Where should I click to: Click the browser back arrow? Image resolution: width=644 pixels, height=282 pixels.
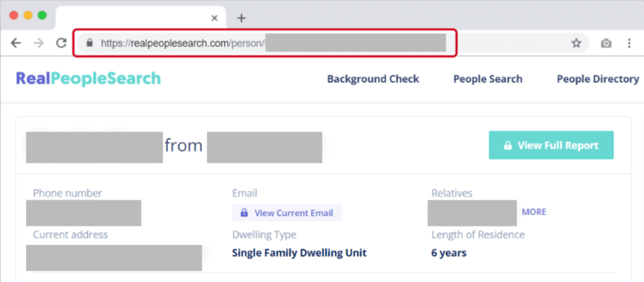(16, 43)
